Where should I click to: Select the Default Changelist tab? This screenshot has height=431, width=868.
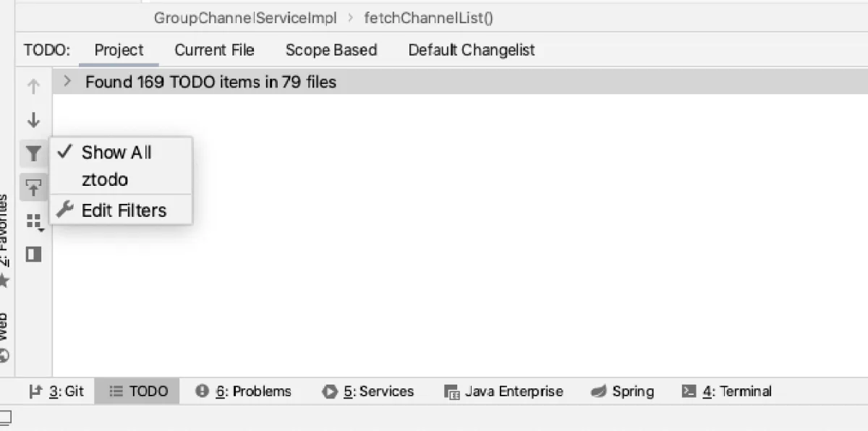click(471, 50)
